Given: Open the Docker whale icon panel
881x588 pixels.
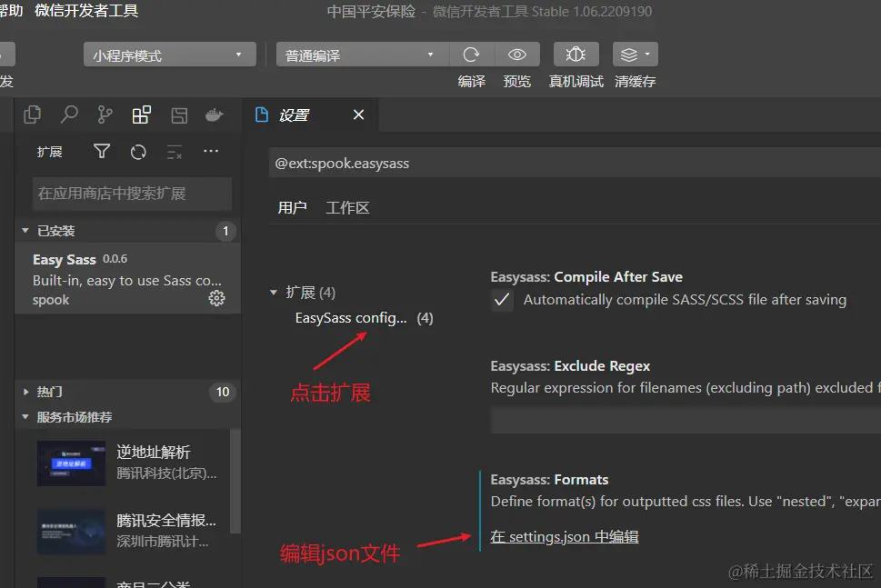Looking at the screenshot, I should click(214, 115).
